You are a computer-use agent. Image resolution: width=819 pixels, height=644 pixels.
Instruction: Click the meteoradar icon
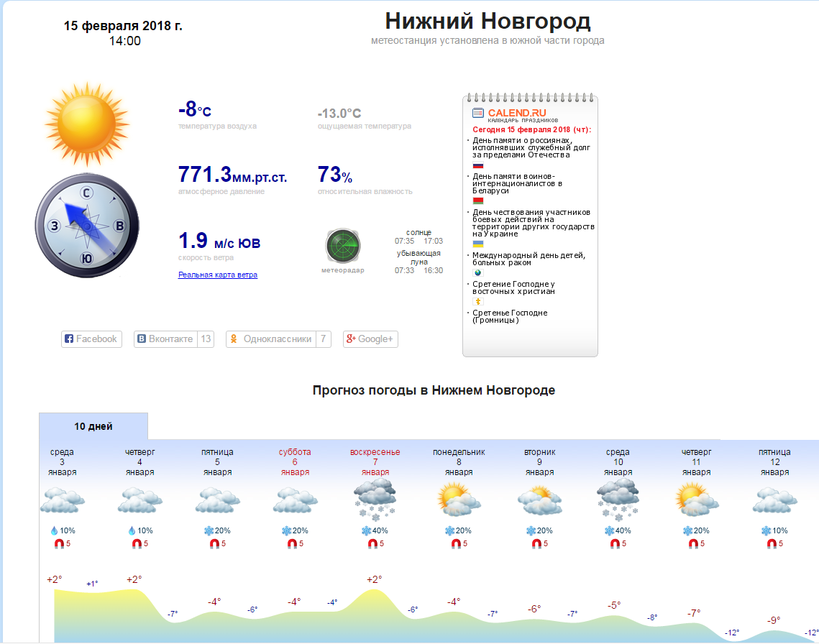click(x=342, y=247)
